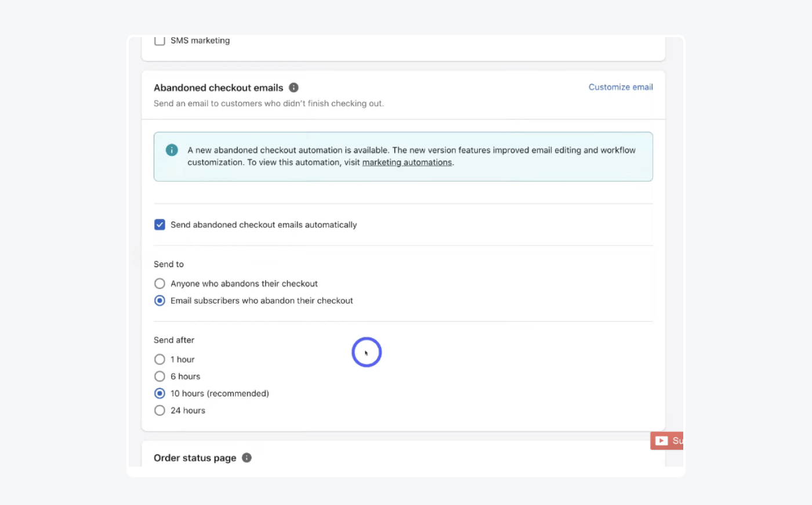Select Anyone who abandons their checkout
The height and width of the screenshot is (505, 812).
point(159,284)
